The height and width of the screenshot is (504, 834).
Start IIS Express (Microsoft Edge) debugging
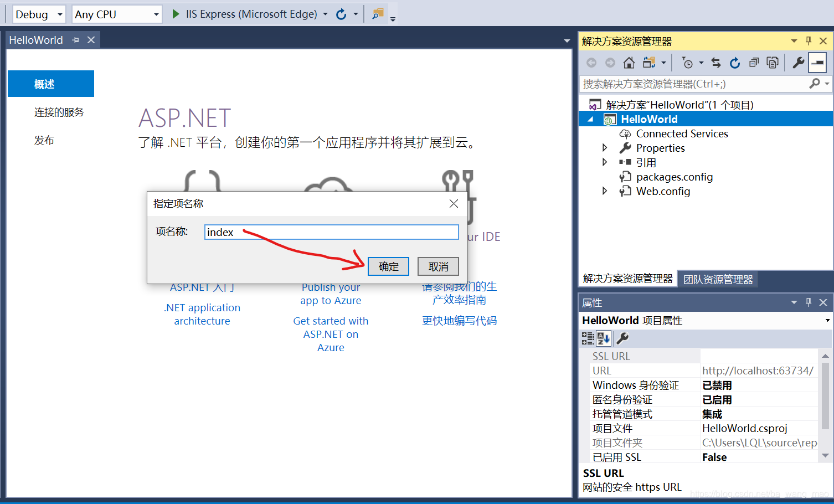(244, 14)
